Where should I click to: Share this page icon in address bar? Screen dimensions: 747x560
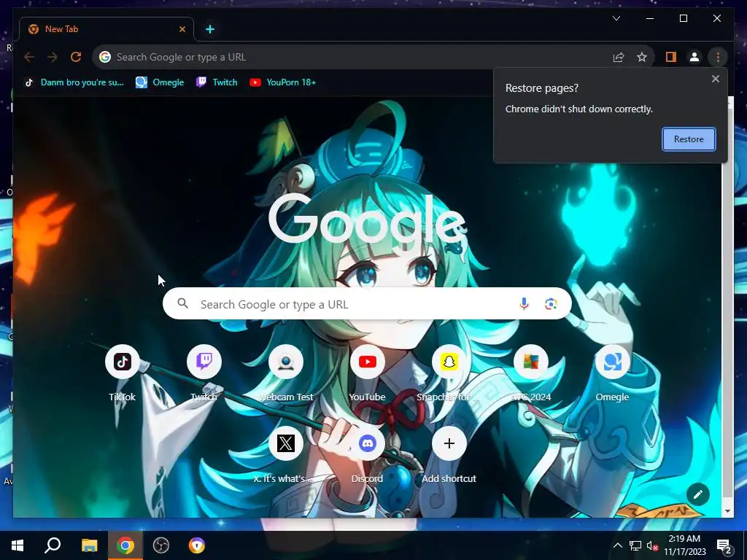click(x=619, y=57)
